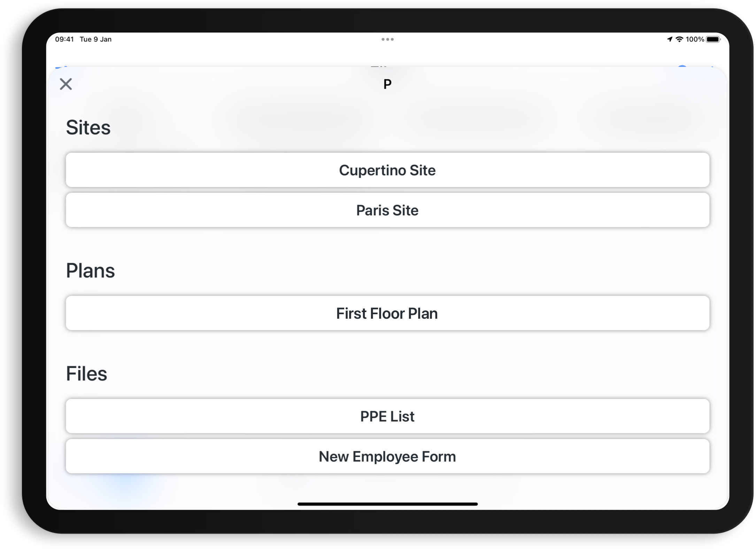The height and width of the screenshot is (550, 756).
Task: Tap the Tue 9 Jan date label
Action: [x=95, y=39]
